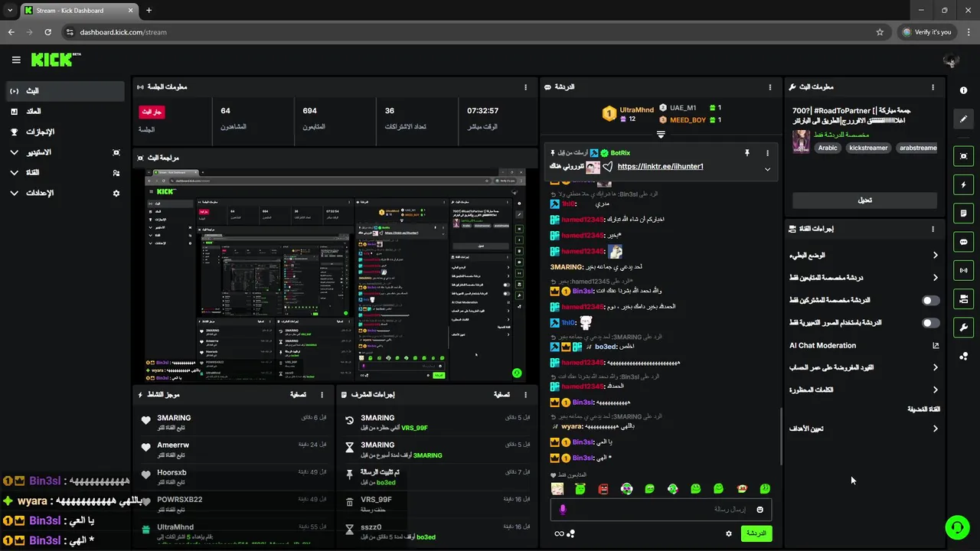Open the document icon in the right sidebar

click(963, 213)
